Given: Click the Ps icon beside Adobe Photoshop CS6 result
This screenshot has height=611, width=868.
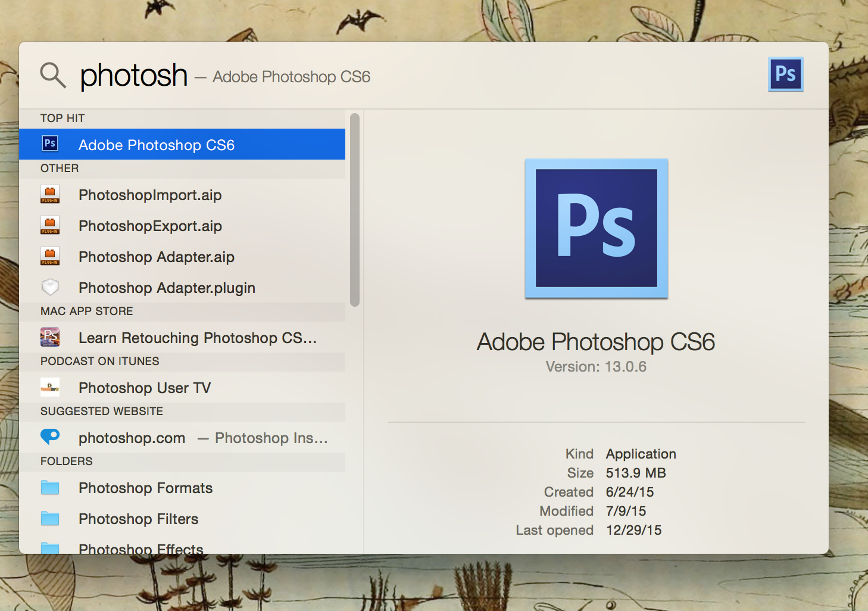Looking at the screenshot, I should [x=50, y=144].
